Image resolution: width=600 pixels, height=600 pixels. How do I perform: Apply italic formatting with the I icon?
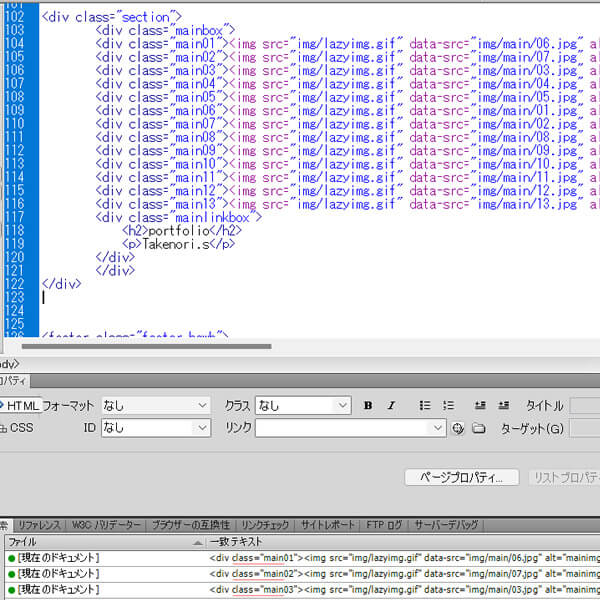click(391, 405)
